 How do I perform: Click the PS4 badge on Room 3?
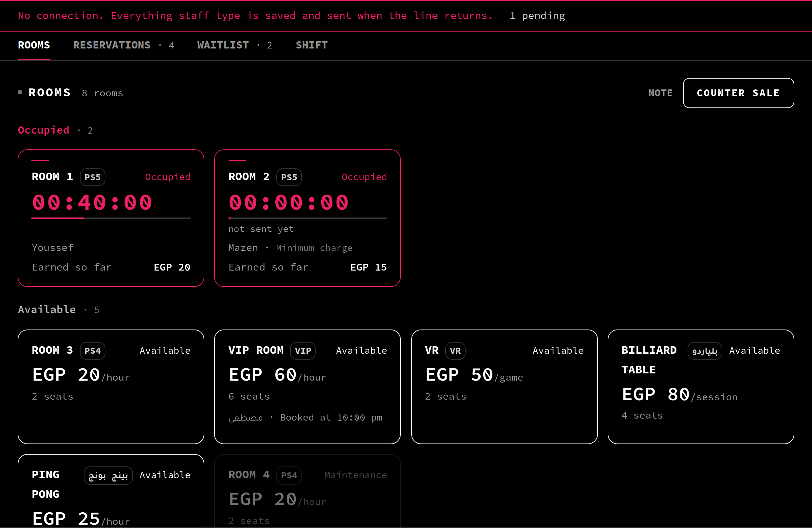coord(92,350)
